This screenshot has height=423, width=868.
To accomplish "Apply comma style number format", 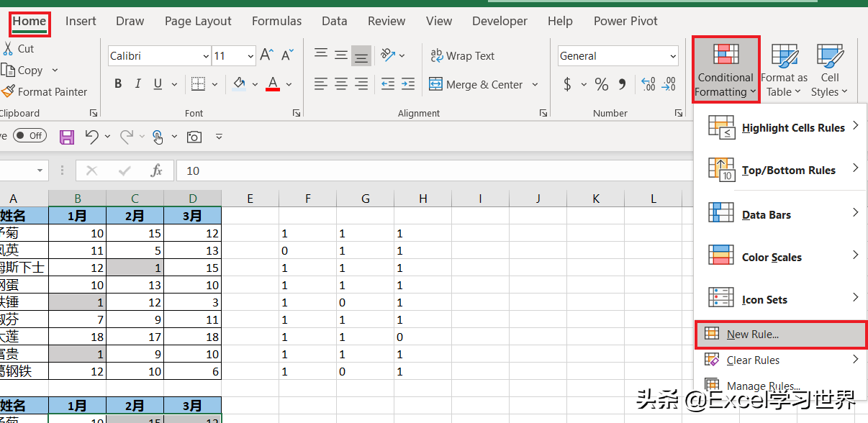I will pos(623,85).
